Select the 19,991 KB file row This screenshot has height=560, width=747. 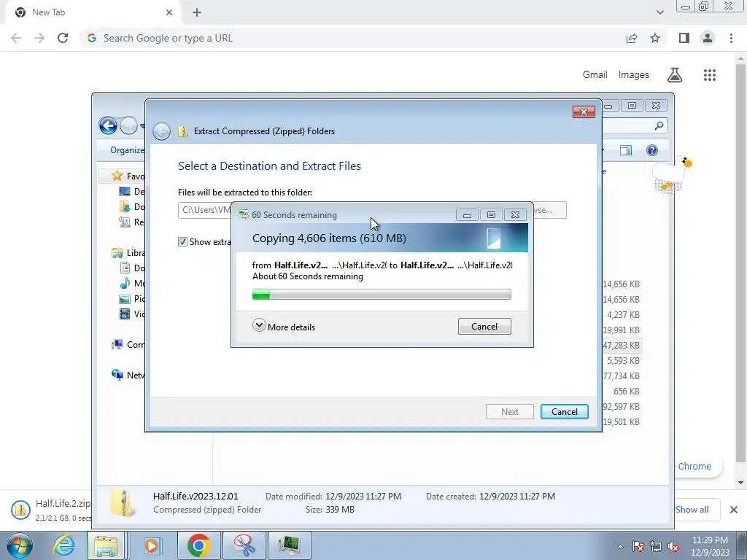pos(622,330)
